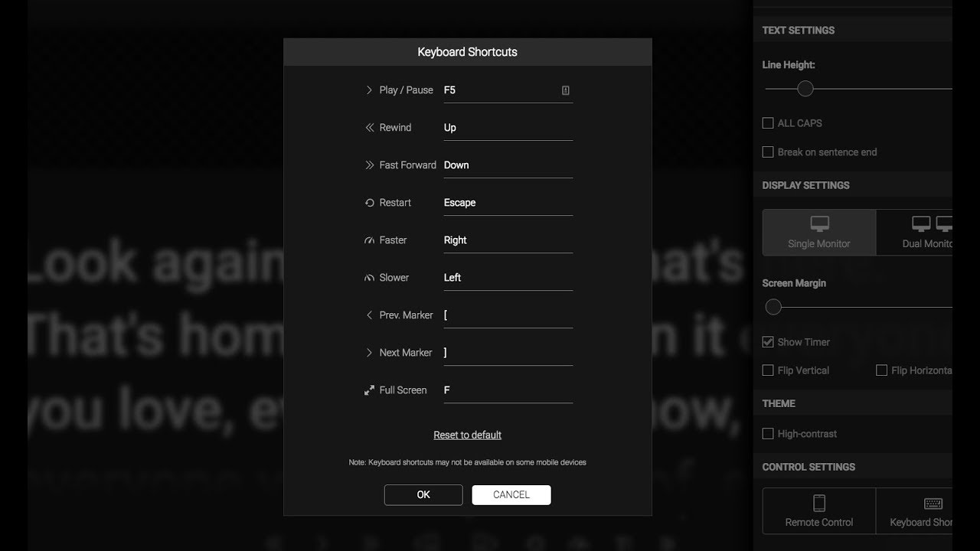
Task: Click the Restart circular arrow icon
Action: click(x=368, y=202)
